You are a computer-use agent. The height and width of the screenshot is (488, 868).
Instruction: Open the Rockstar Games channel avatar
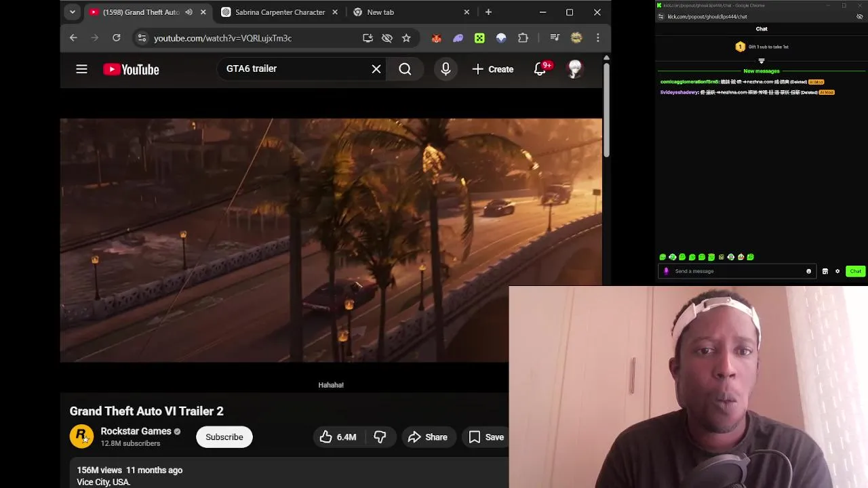81,436
